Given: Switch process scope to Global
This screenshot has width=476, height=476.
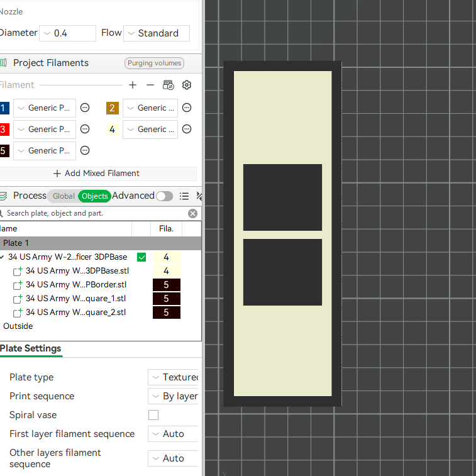Looking at the screenshot, I should (x=64, y=196).
